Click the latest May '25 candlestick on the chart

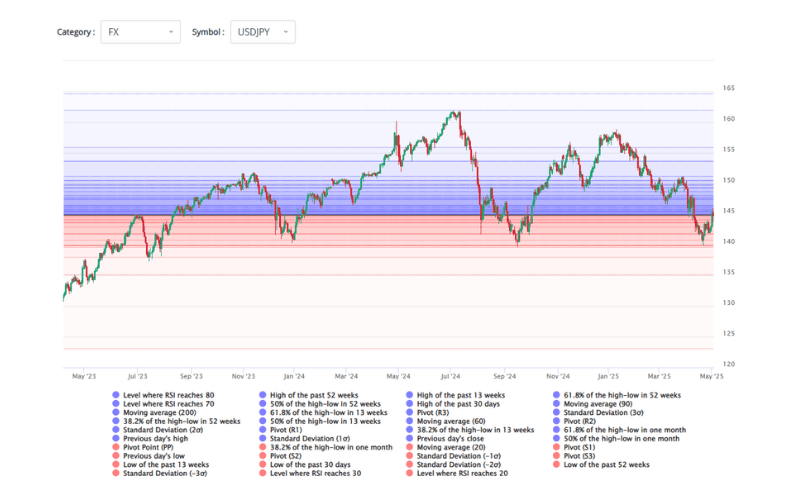click(x=712, y=214)
